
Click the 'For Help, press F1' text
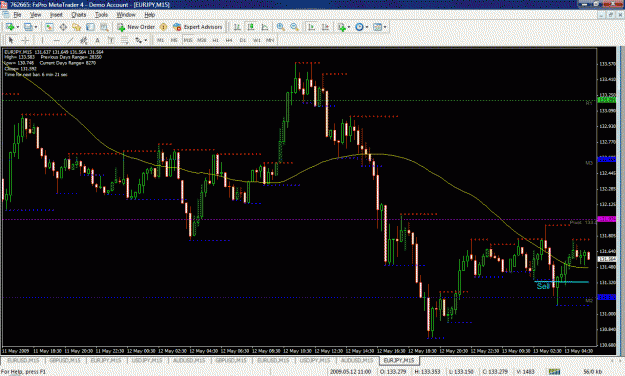[23, 372]
